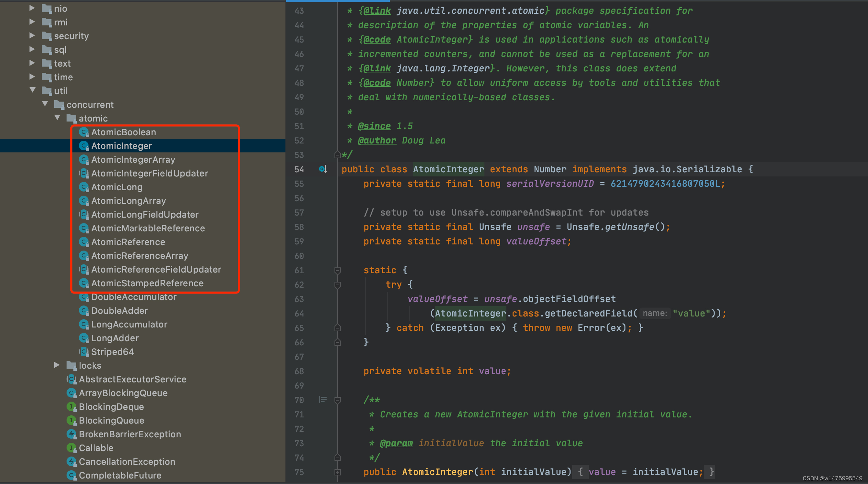Viewport: 868px width, 484px height.
Task: Select AtomicLongFieldUpdater in project tree
Action: [145, 215]
